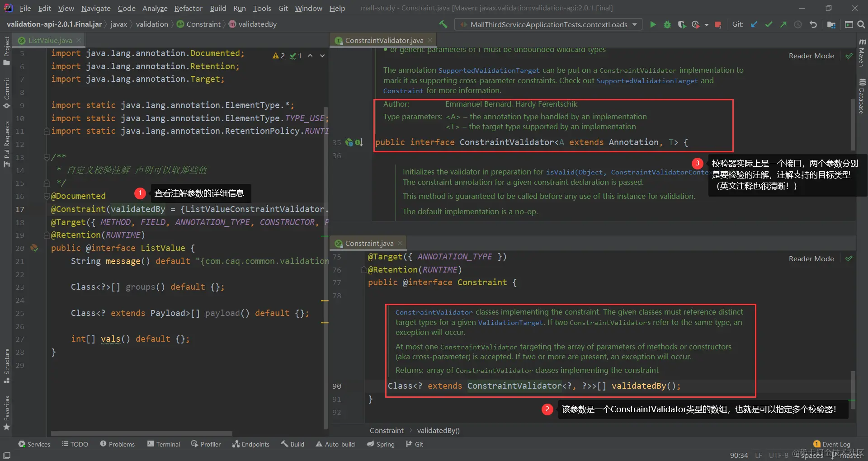Open the Pull Requests tool window
Viewport: 868px width, 461px height.
pos(6,144)
